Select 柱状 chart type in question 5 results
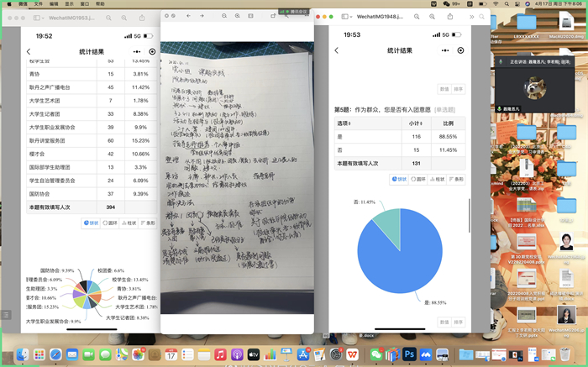The image size is (588, 367). [437, 179]
